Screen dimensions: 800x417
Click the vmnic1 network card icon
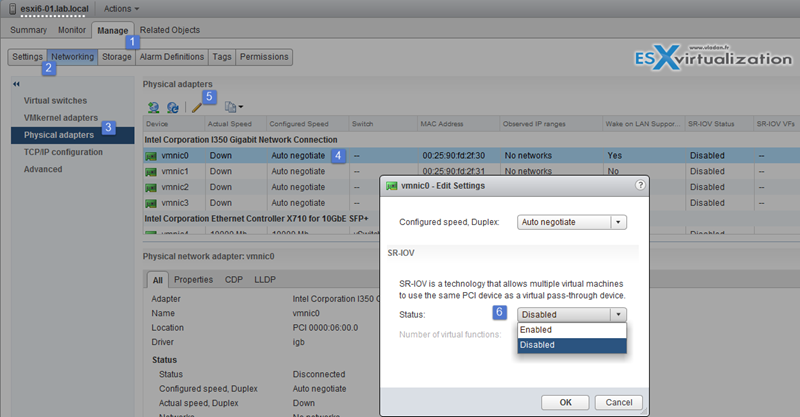click(x=151, y=172)
